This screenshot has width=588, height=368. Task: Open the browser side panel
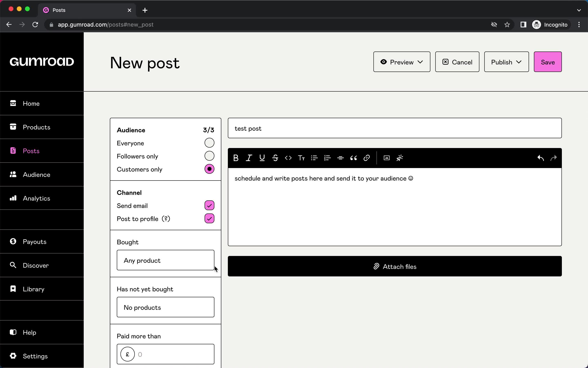pyautogui.click(x=523, y=25)
